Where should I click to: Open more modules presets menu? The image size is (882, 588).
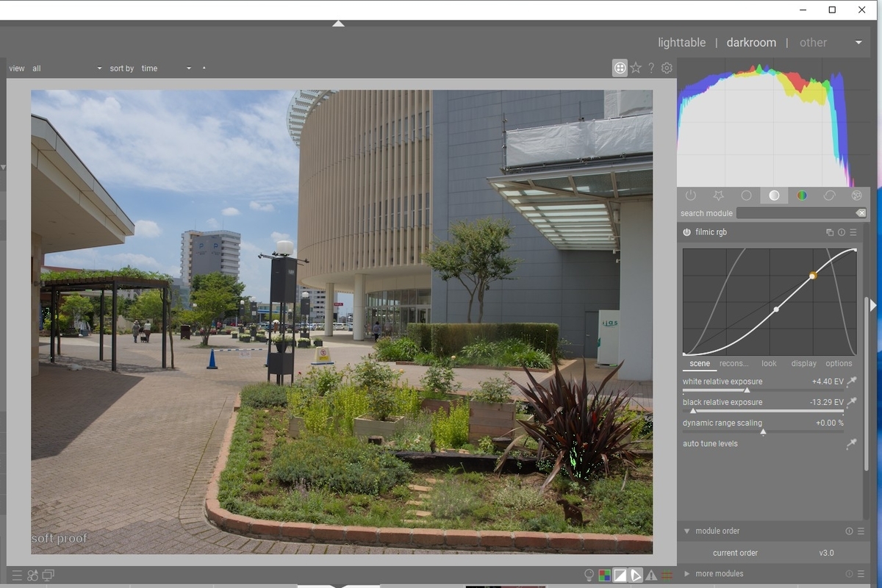[x=859, y=574]
